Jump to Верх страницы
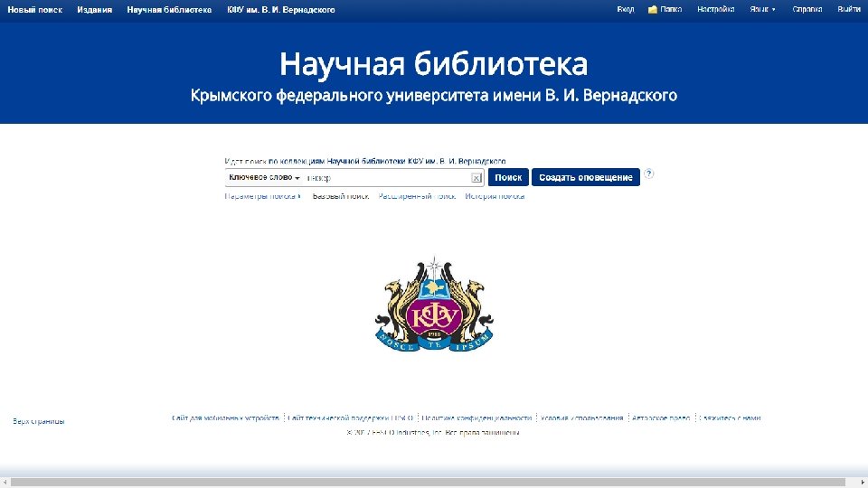Viewport: 868px width, 488px height. coord(39,422)
